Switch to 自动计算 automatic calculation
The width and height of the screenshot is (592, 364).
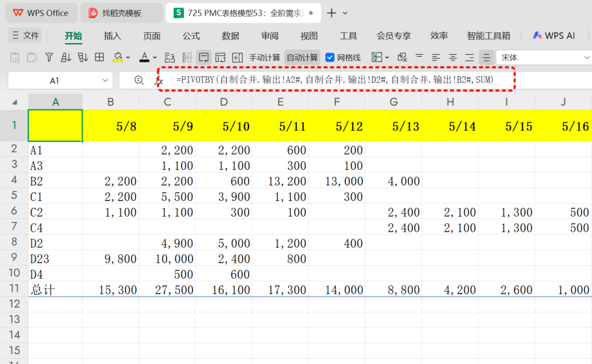[302, 58]
